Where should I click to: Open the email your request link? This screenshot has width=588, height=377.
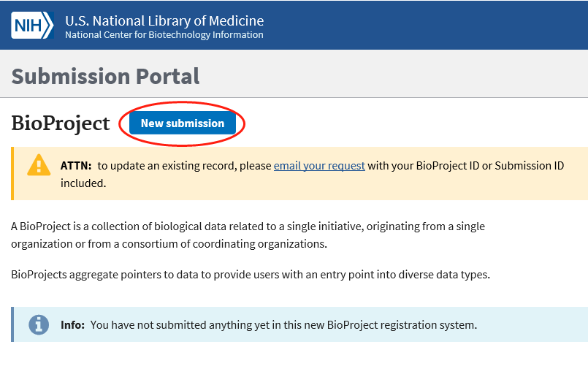pos(319,166)
